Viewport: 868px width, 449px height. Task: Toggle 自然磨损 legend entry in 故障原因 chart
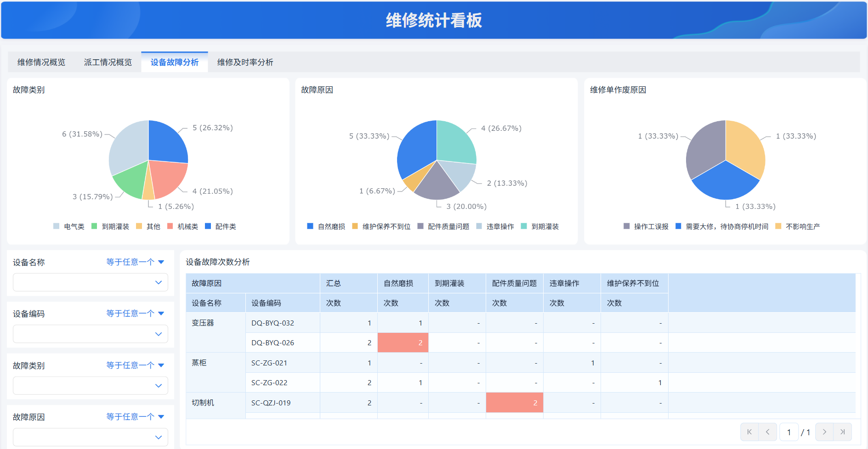pyautogui.click(x=326, y=226)
